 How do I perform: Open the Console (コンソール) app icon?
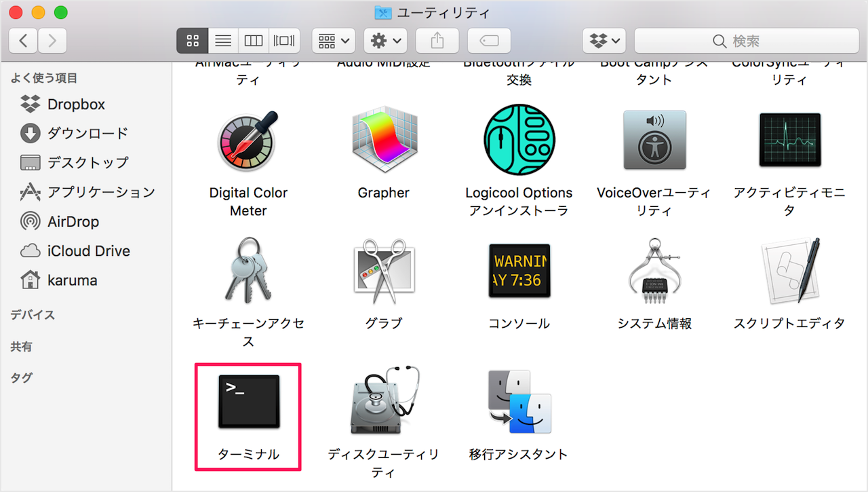point(519,271)
